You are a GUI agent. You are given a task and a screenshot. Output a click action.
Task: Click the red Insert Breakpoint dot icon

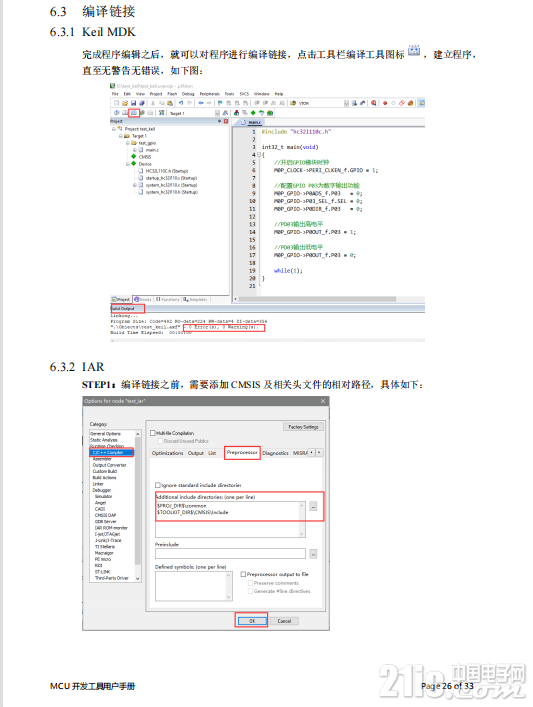(x=385, y=103)
